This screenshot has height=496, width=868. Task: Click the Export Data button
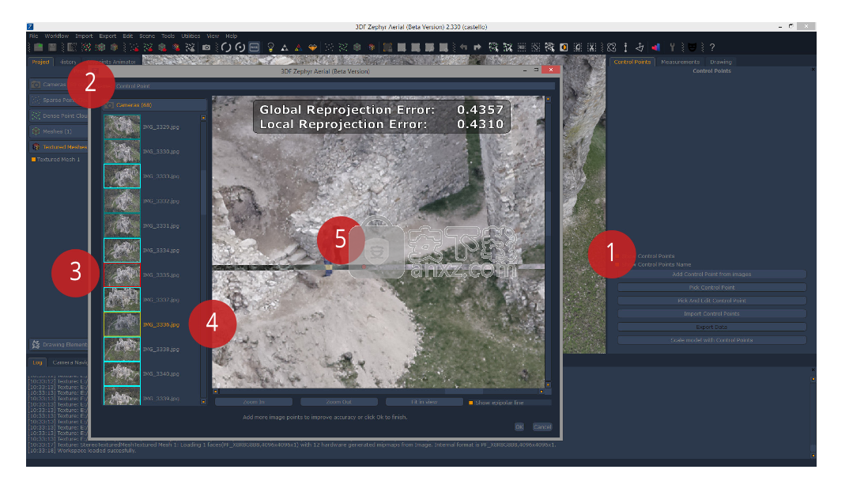coord(712,327)
